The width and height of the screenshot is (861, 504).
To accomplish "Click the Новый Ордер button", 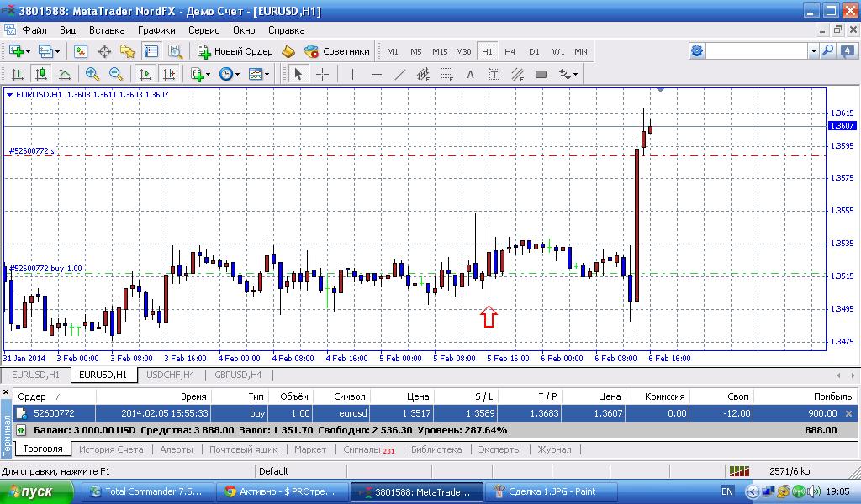I will click(x=235, y=51).
